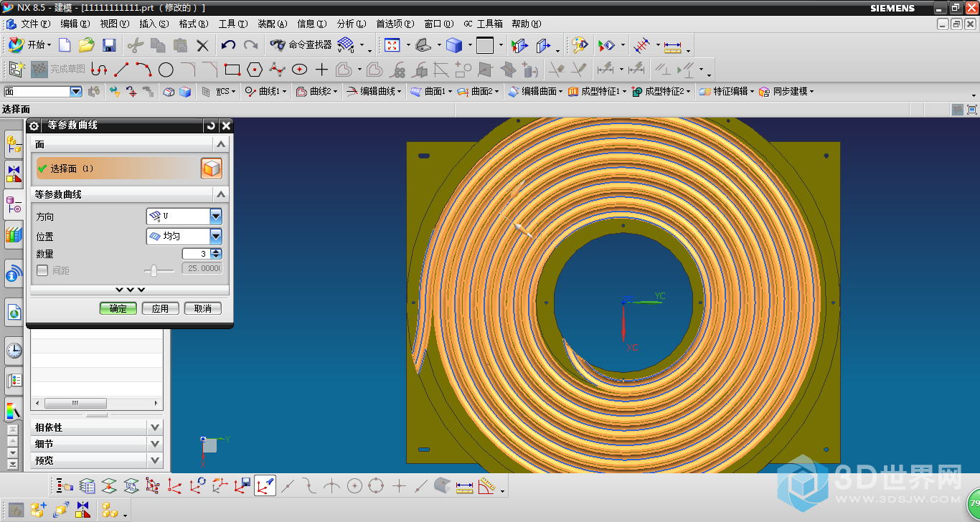Click the 确定 button

[118, 308]
